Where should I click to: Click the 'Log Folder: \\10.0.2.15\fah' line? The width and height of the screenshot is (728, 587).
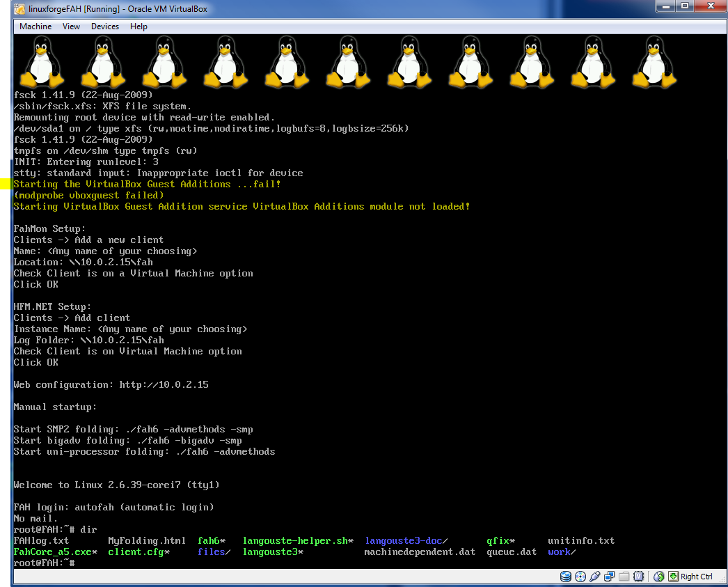88,340
